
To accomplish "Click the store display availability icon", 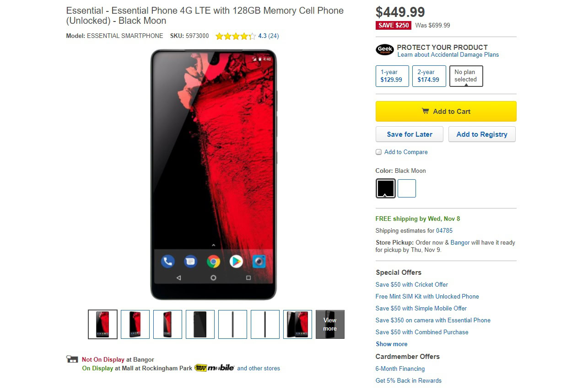I will (x=71, y=359).
